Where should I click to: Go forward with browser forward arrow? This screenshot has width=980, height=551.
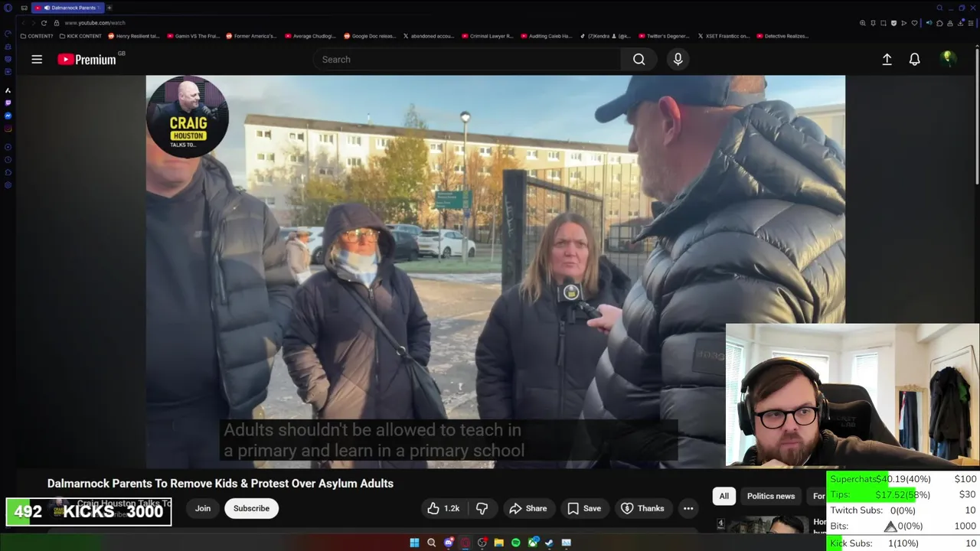(x=33, y=23)
